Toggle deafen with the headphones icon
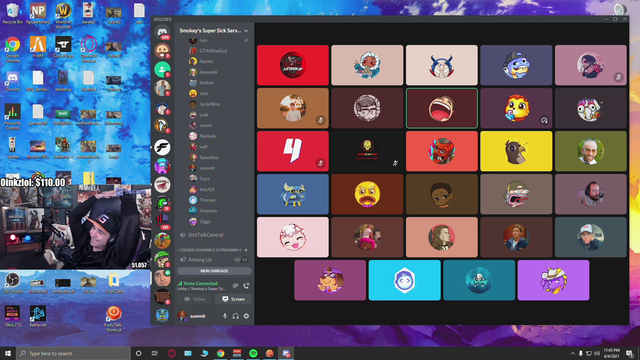 pos(236,316)
